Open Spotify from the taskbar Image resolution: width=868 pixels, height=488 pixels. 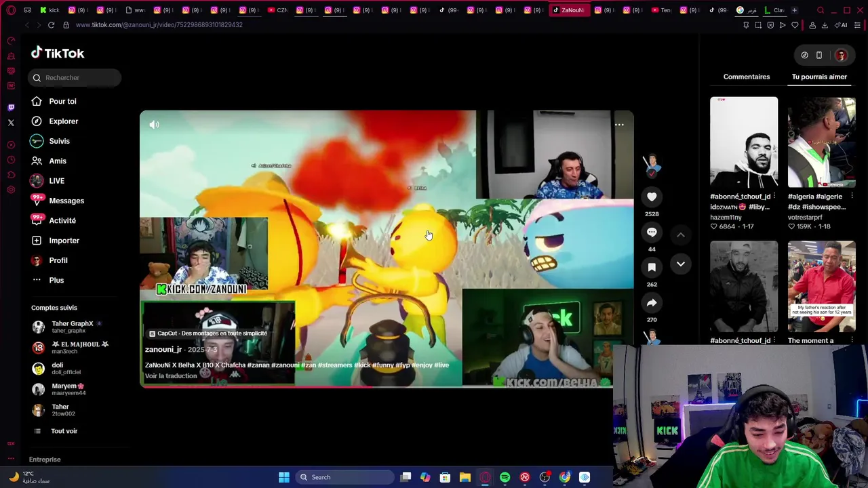[505, 477]
